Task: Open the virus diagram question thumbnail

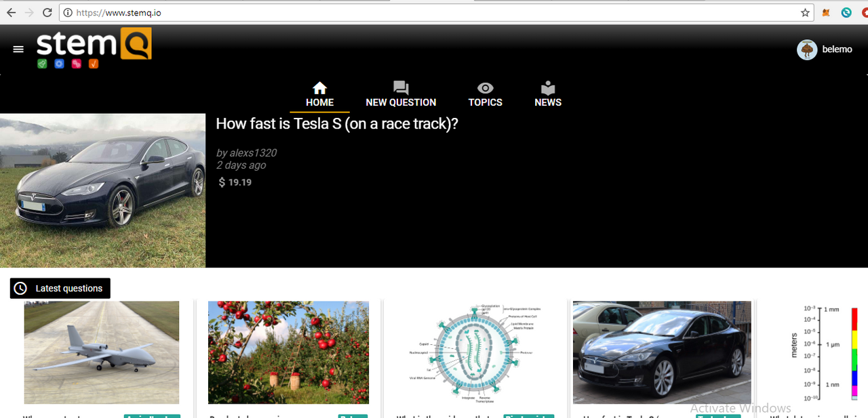Action: [x=475, y=352]
